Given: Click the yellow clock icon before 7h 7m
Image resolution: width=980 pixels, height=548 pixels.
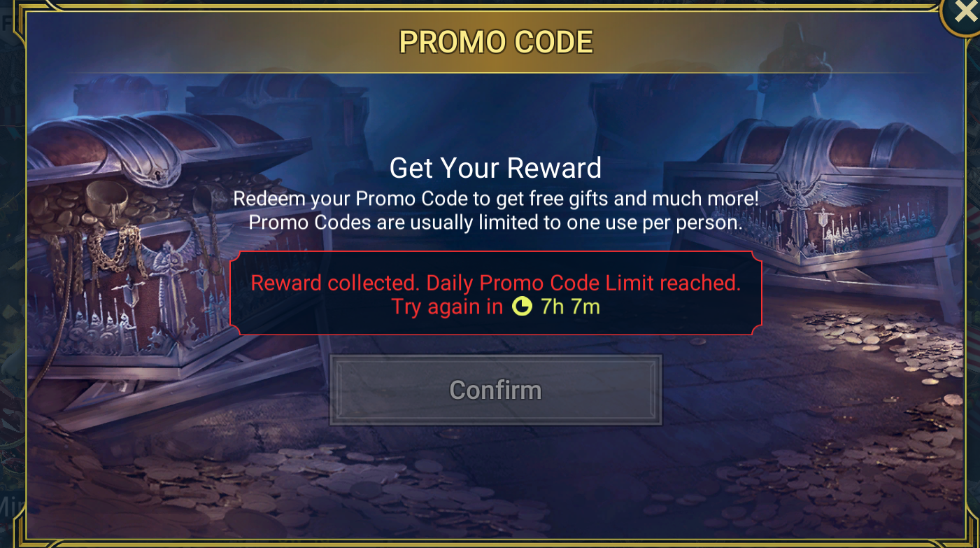Looking at the screenshot, I should [521, 307].
